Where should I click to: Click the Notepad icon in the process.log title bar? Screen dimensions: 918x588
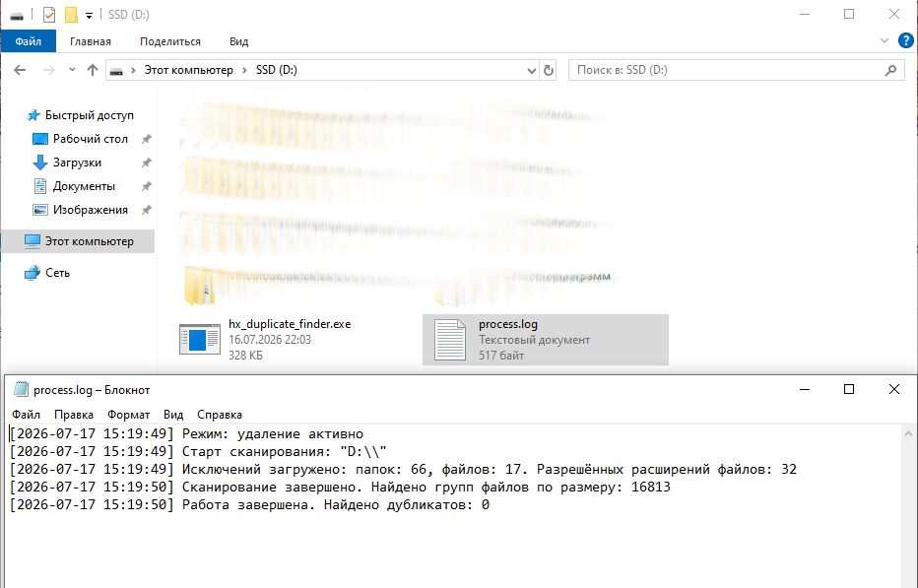(21, 389)
